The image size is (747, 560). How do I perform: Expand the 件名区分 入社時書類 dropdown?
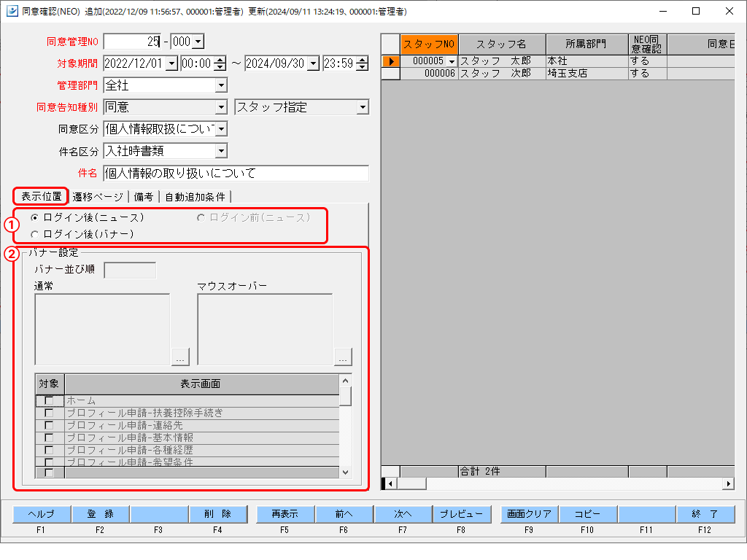point(221,152)
